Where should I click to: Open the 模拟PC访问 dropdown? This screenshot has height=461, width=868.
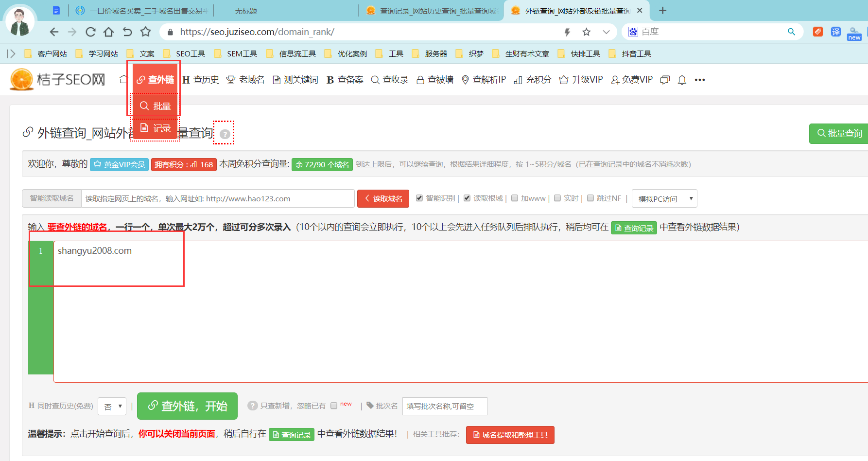click(x=664, y=198)
